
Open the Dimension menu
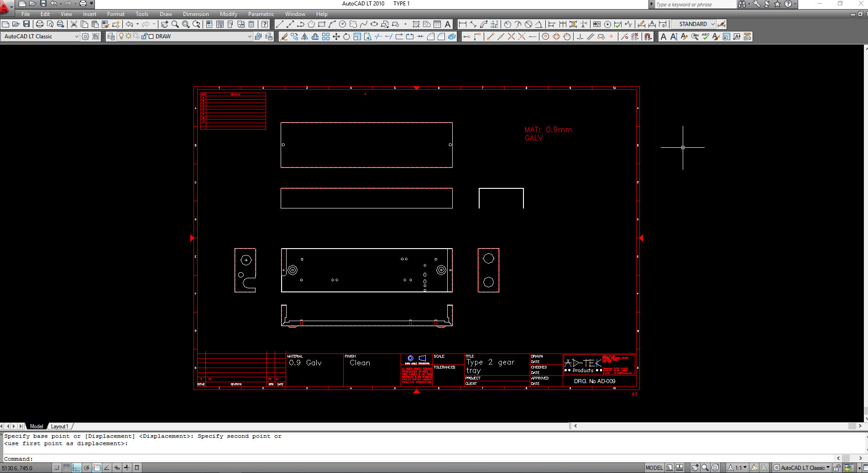pos(196,14)
